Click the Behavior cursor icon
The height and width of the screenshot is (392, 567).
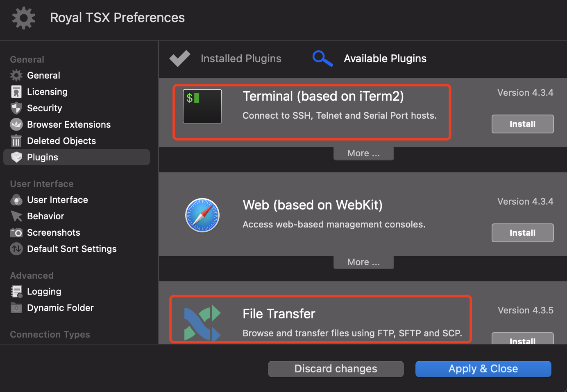pyautogui.click(x=16, y=216)
